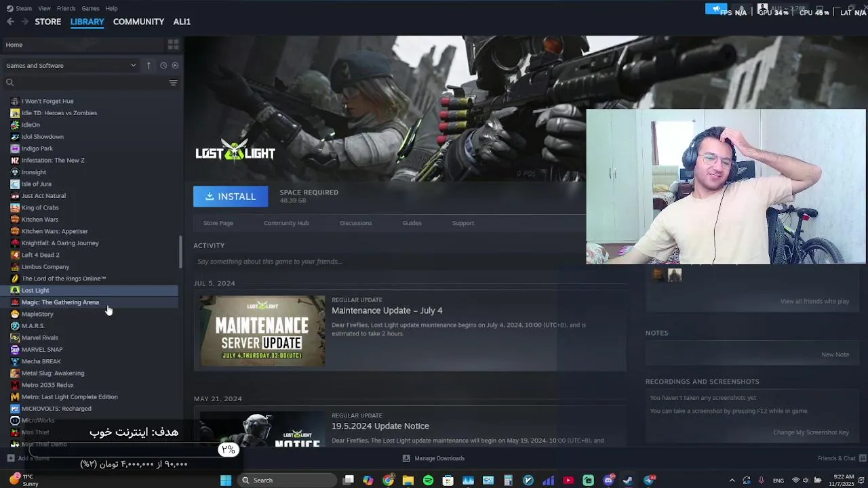Viewport: 868px width, 488px height.
Task: Open Manage Downloads
Action: (433, 458)
